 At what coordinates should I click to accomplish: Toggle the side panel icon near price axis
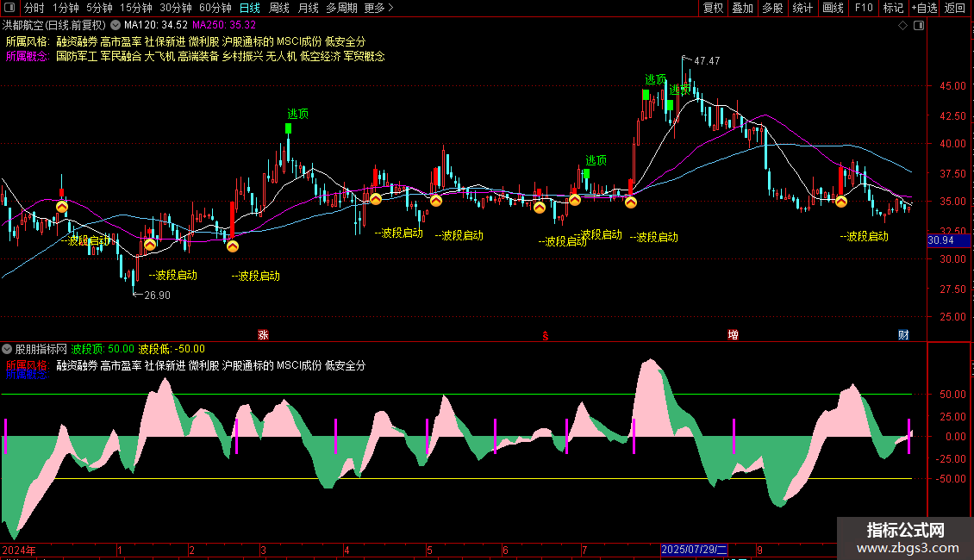click(919, 26)
